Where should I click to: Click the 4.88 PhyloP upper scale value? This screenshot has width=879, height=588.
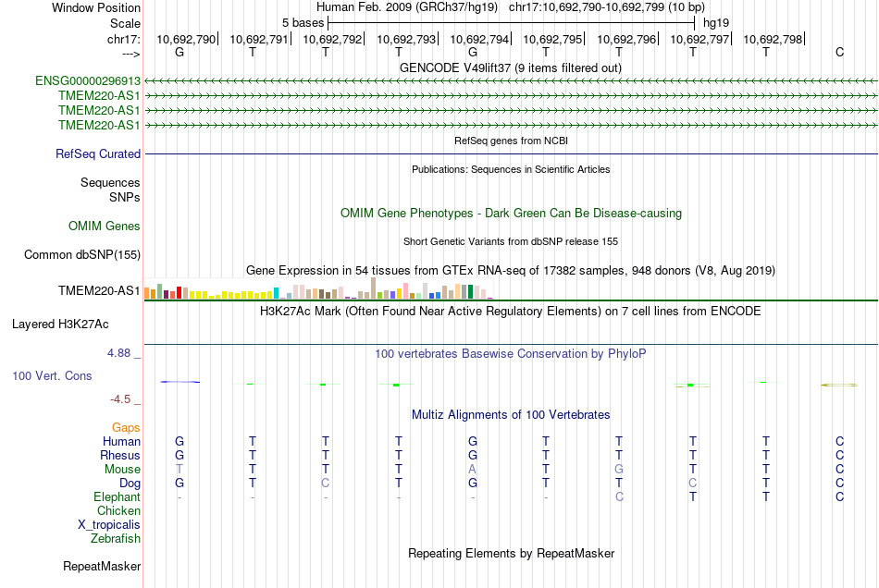pos(118,353)
